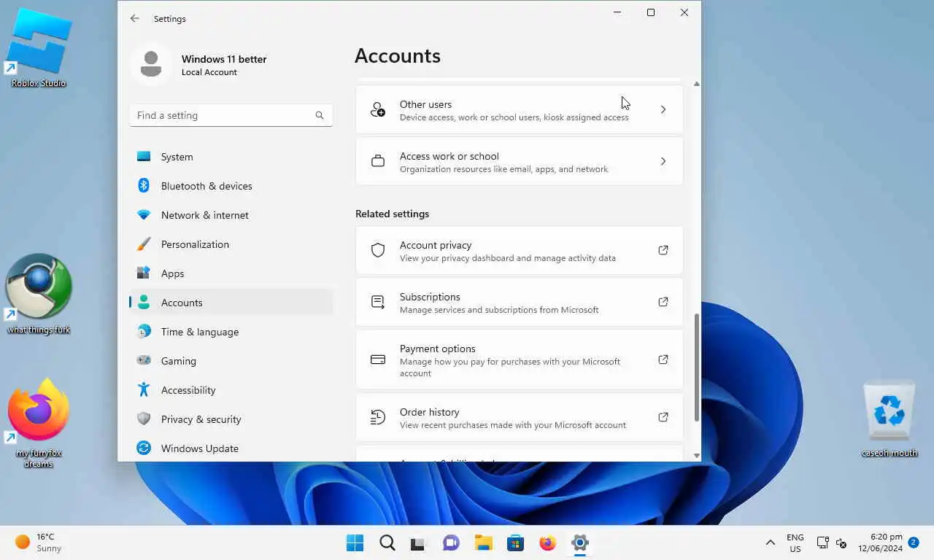Open the Subscriptions link card
Viewport: 934px width, 560px height.
click(x=520, y=302)
